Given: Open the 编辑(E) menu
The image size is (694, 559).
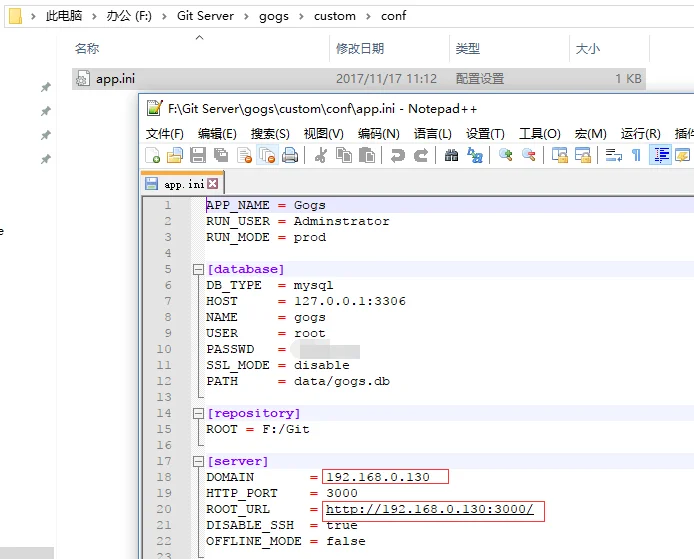Looking at the screenshot, I should [x=217, y=133].
